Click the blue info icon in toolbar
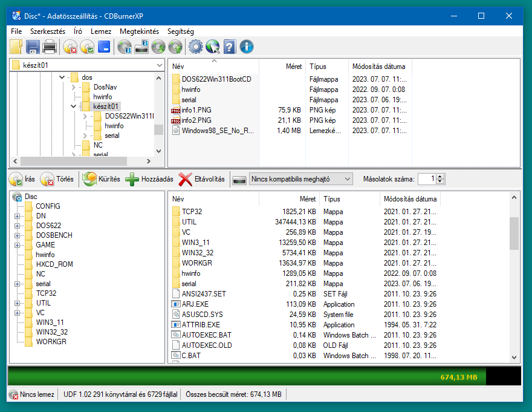 [247, 47]
